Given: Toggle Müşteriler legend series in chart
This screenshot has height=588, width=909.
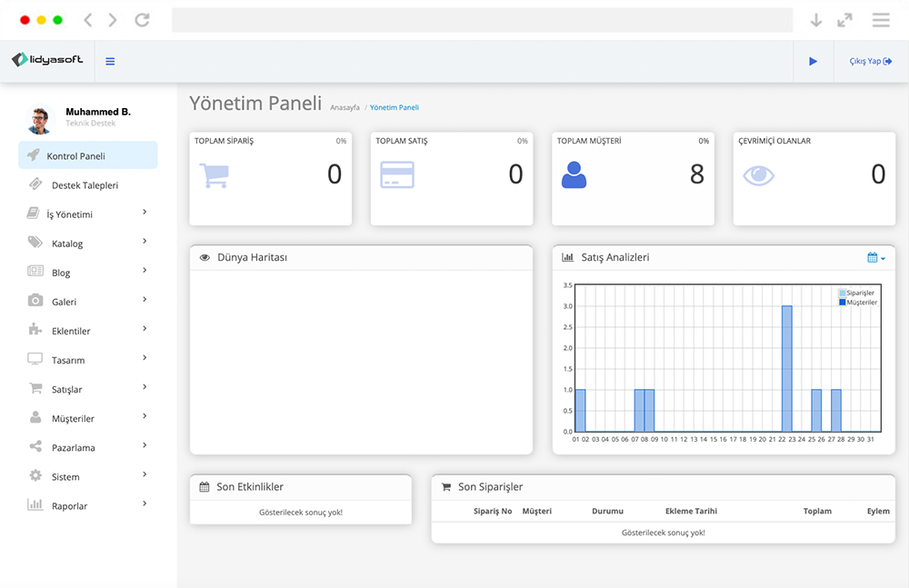Looking at the screenshot, I should 861,302.
